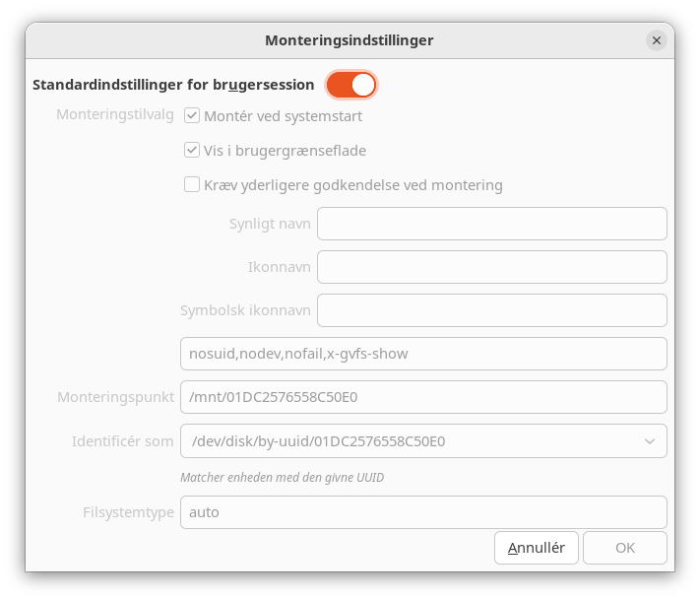Click the Monteringsindstillinger title bar
Viewport: 700px width, 600px height.
pyautogui.click(x=349, y=40)
